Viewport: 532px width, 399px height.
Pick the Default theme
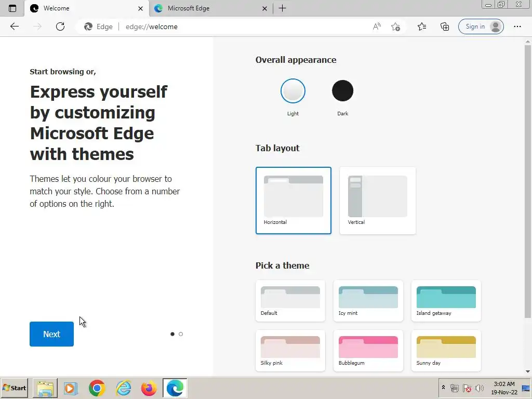(290, 301)
